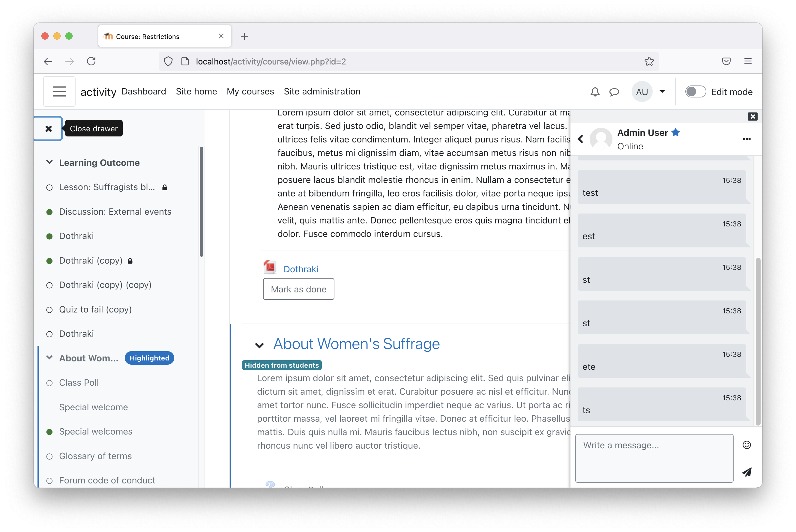Image resolution: width=796 pixels, height=532 pixels.
Task: Click Admin User profile avatar in chat
Action: point(600,139)
